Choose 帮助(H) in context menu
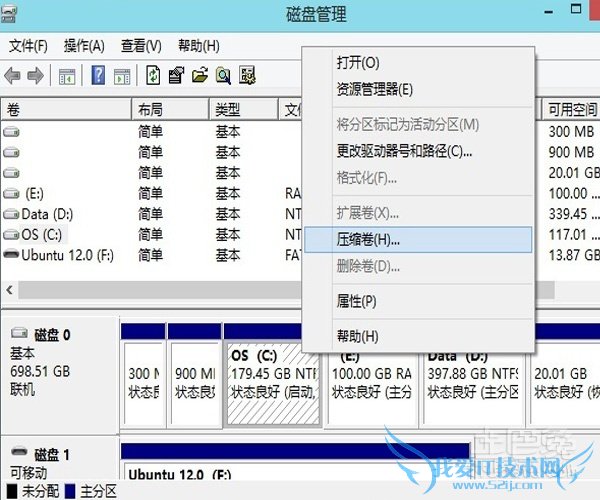Image resolution: width=600 pixels, height=500 pixels. tap(418, 337)
